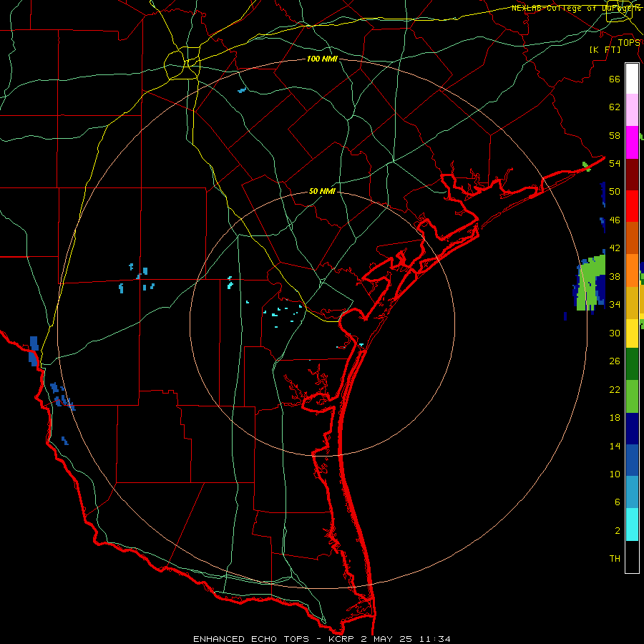
Task: Click the "KCRP" radar site identifier
Action: (343, 639)
